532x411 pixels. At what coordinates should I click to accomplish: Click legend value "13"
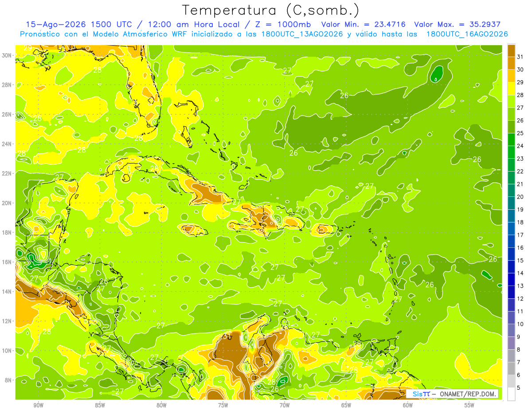(520, 286)
